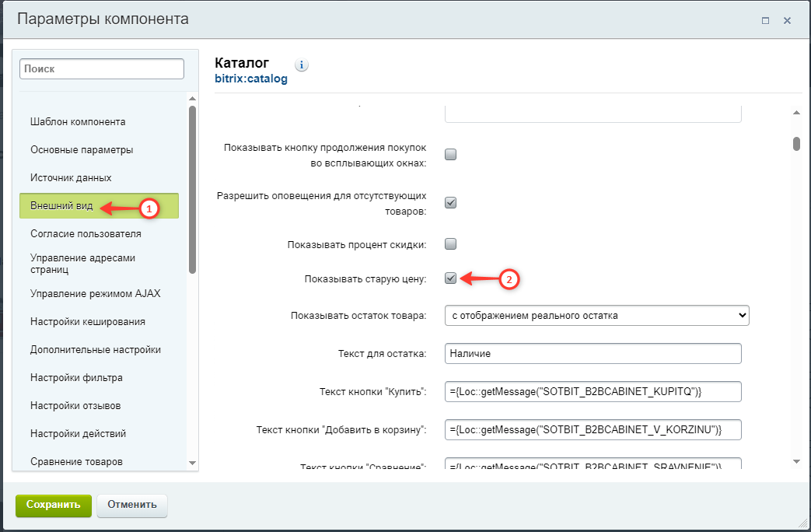Viewport: 811px width, 532px height.
Task: Maximize the Параметры компонента dialog
Action: (x=765, y=21)
